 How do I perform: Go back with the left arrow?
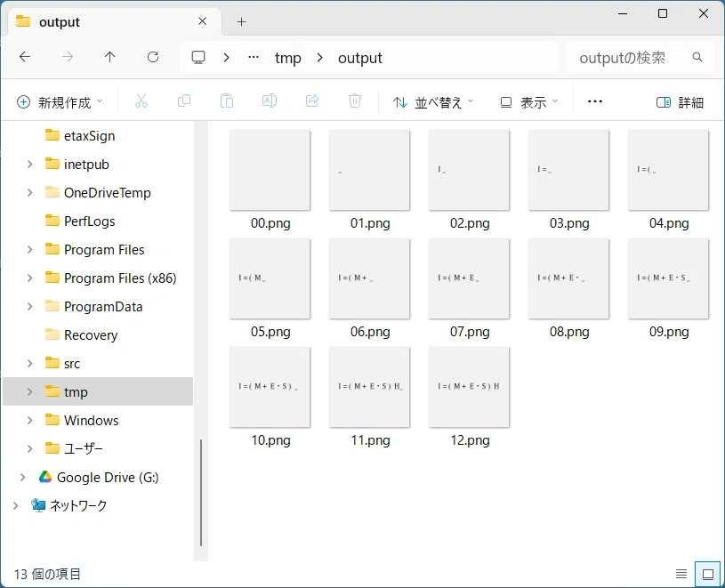coord(25,57)
